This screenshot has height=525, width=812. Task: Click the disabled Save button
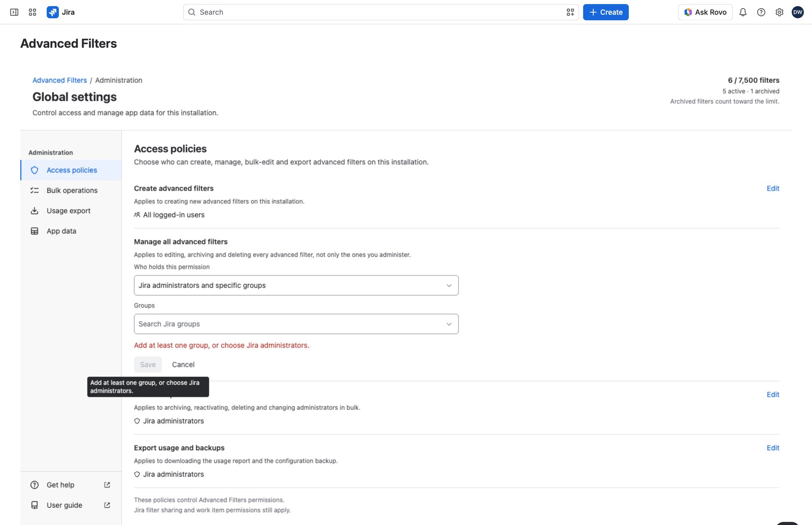(148, 365)
